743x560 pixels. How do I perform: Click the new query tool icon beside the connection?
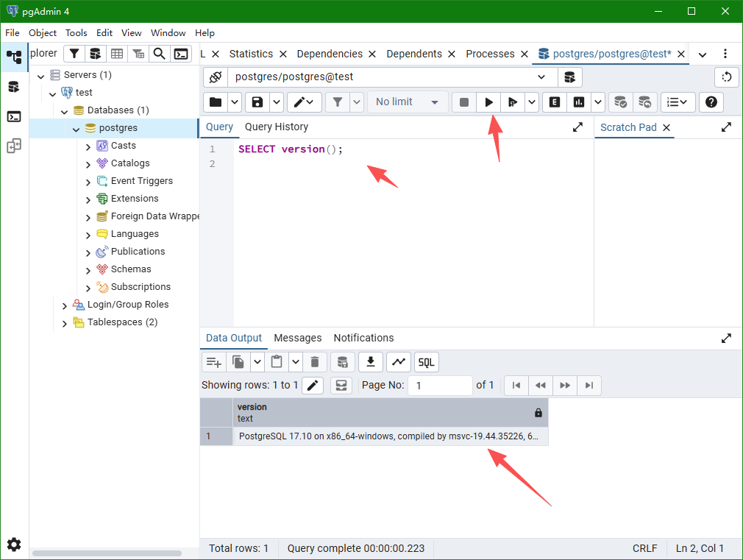pos(569,77)
